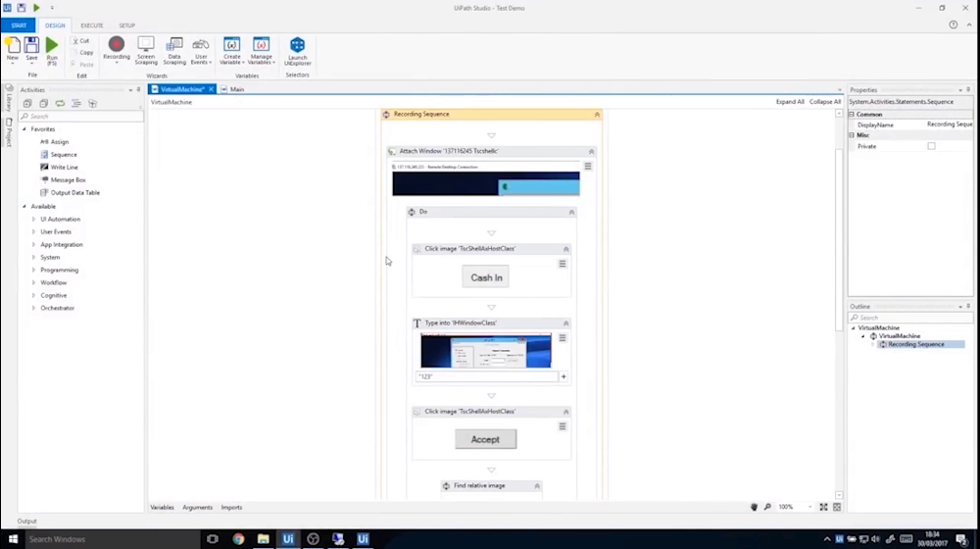Click the quick-access save icon in title bar

click(x=22, y=8)
